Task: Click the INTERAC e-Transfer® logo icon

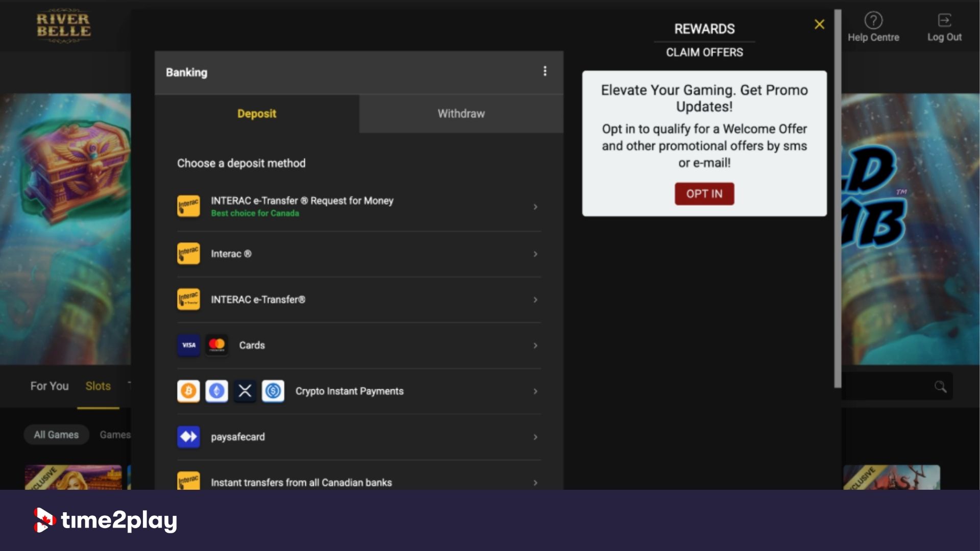Action: pyautogui.click(x=188, y=299)
